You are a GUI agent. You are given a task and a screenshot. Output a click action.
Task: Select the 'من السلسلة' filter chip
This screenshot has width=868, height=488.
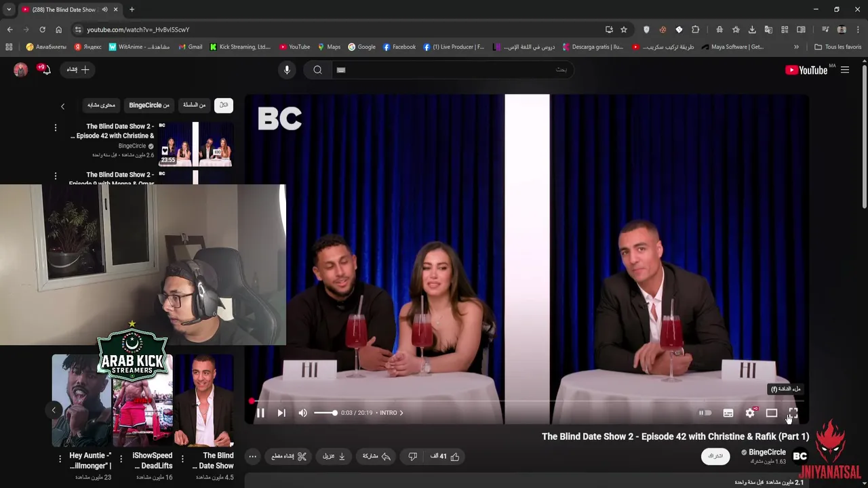194,105
